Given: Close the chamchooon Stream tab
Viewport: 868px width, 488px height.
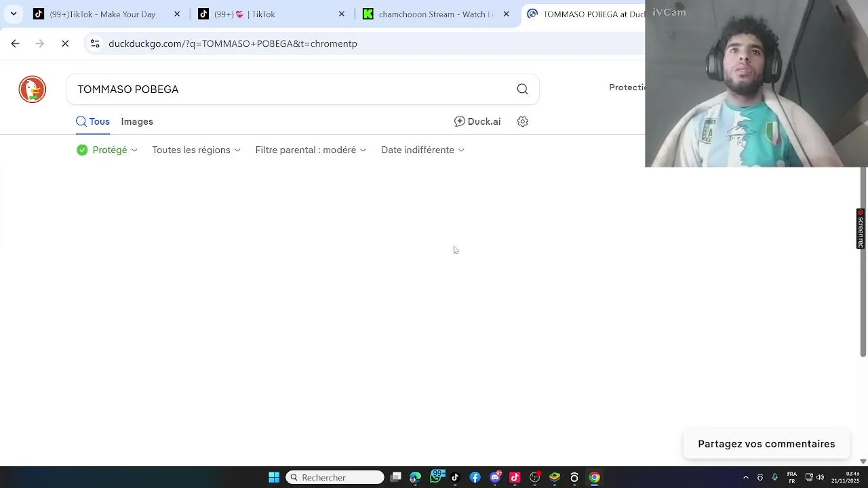Looking at the screenshot, I should 506,14.
